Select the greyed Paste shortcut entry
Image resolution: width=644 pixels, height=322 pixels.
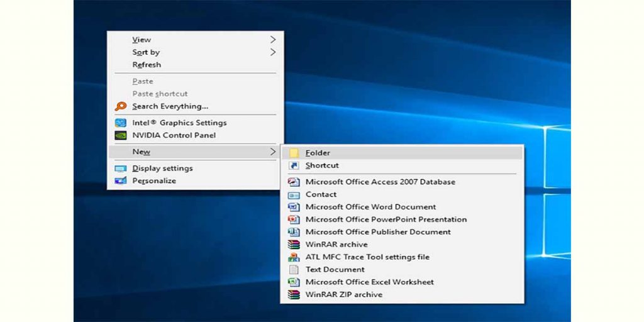tap(195, 94)
